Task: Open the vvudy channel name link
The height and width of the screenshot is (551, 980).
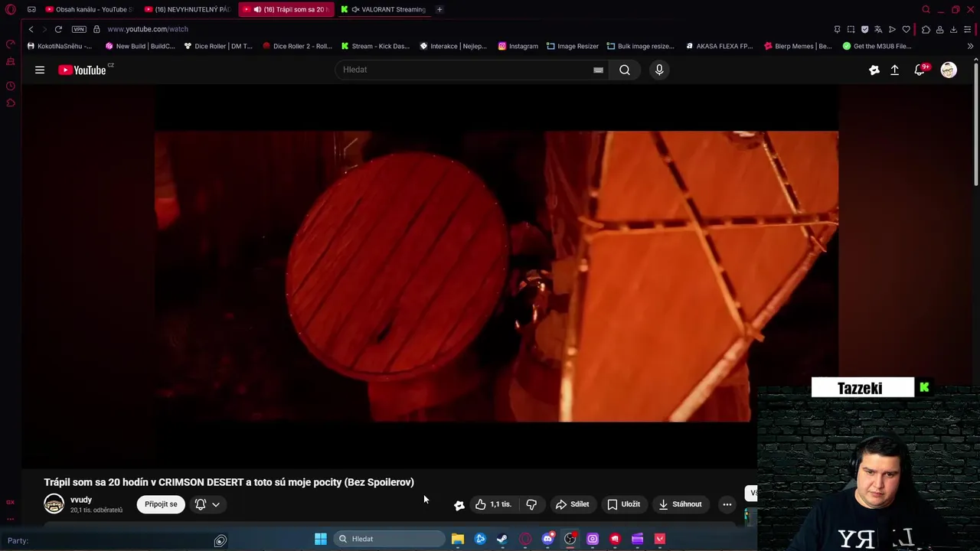Action: [81, 500]
